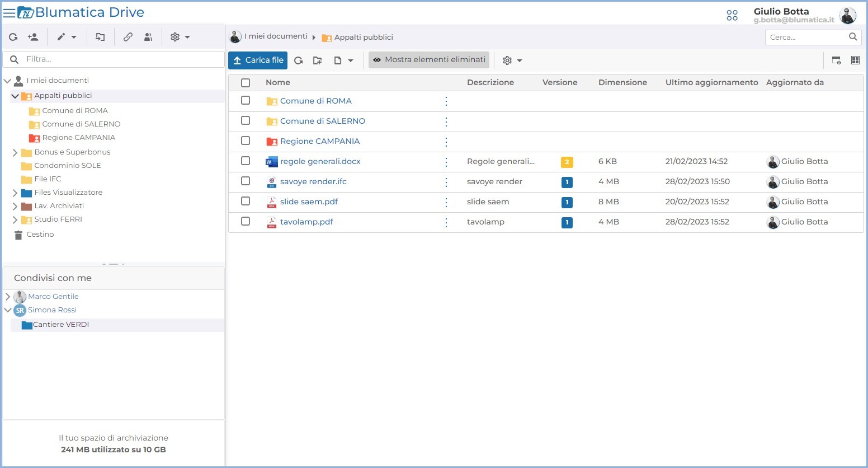Check the select-all box in the list header
This screenshot has height=468, width=868.
245,82
